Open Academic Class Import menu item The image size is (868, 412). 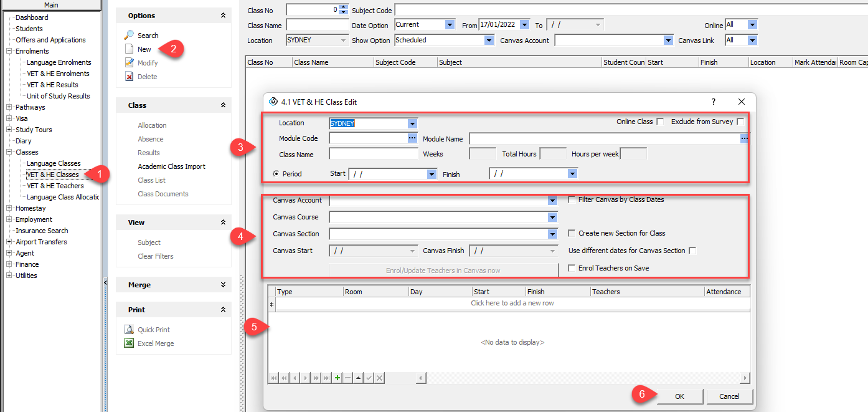coord(171,166)
